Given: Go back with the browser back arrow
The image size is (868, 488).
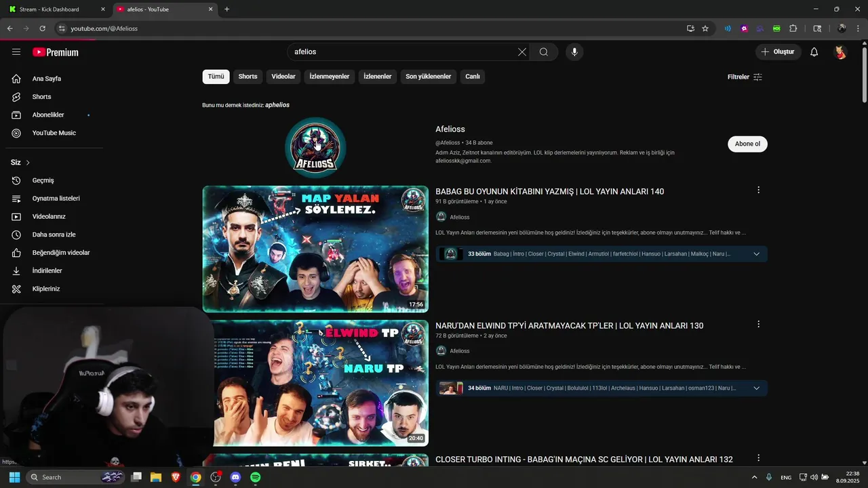Looking at the screenshot, I should point(9,28).
